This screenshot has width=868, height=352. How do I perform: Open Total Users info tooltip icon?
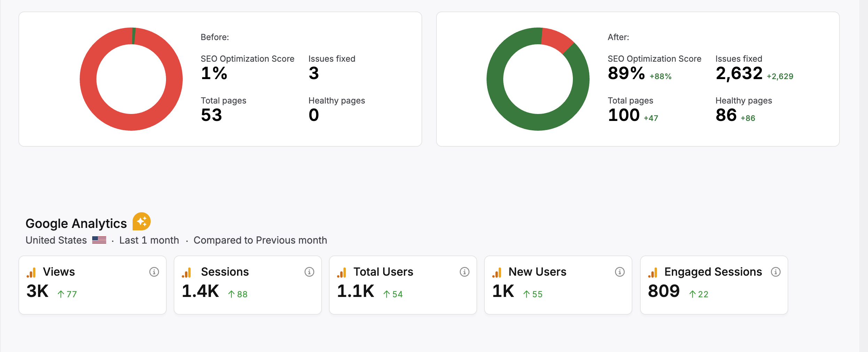pyautogui.click(x=464, y=272)
